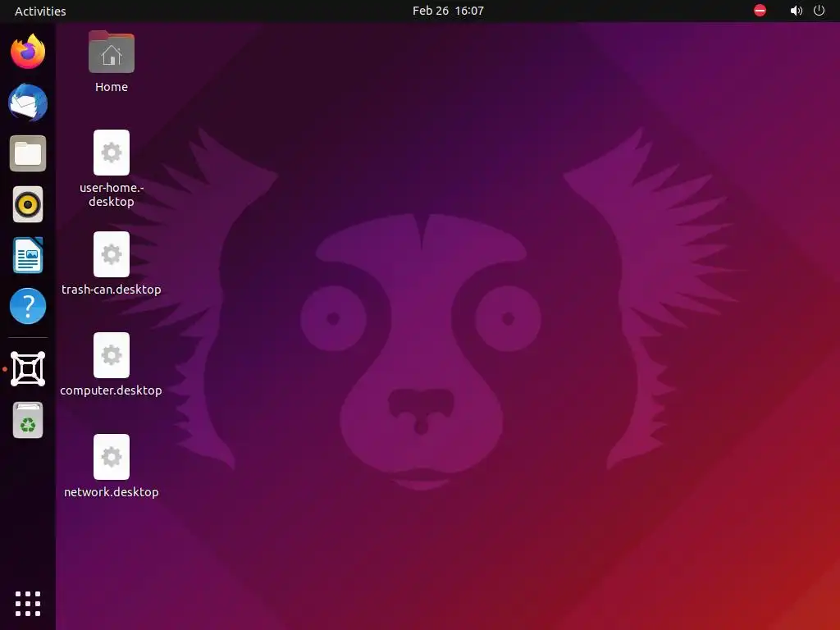The height and width of the screenshot is (630, 840).
Task: Click the 'user-home.-desktop' file name
Action: click(x=112, y=194)
